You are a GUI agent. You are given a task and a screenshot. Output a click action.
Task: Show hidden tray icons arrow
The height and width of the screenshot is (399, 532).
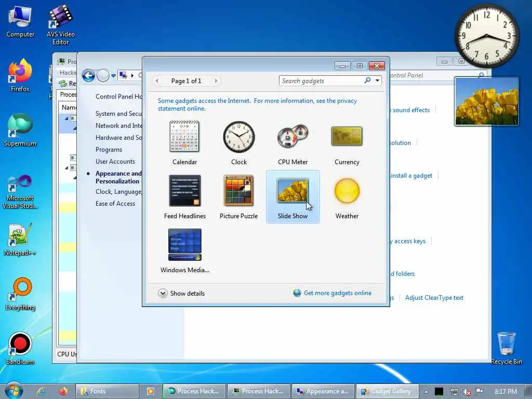point(426,392)
